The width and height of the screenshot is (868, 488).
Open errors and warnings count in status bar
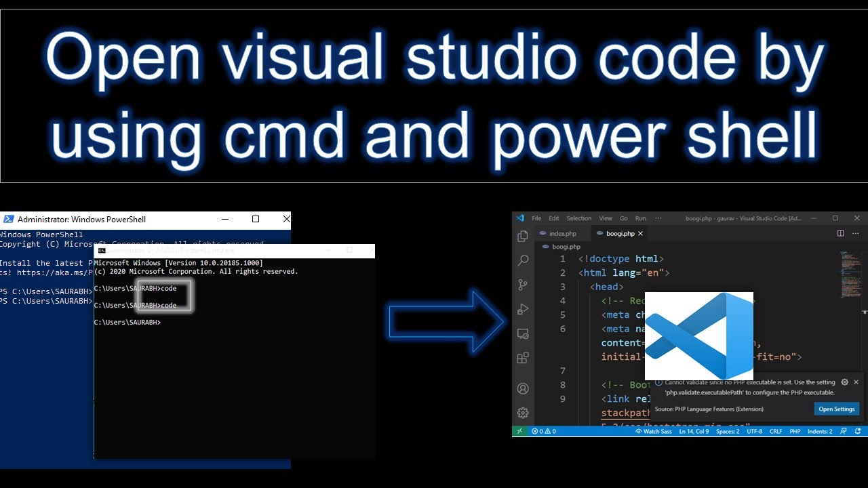pos(544,431)
